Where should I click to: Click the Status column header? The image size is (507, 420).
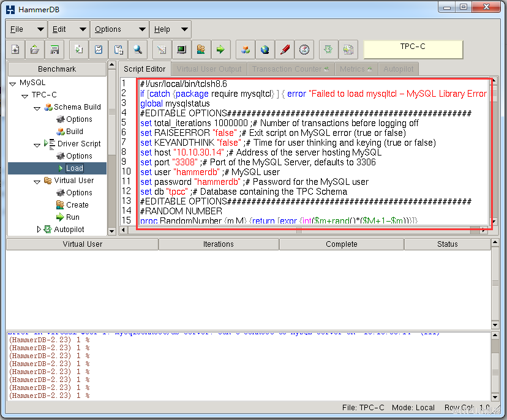tap(448, 244)
